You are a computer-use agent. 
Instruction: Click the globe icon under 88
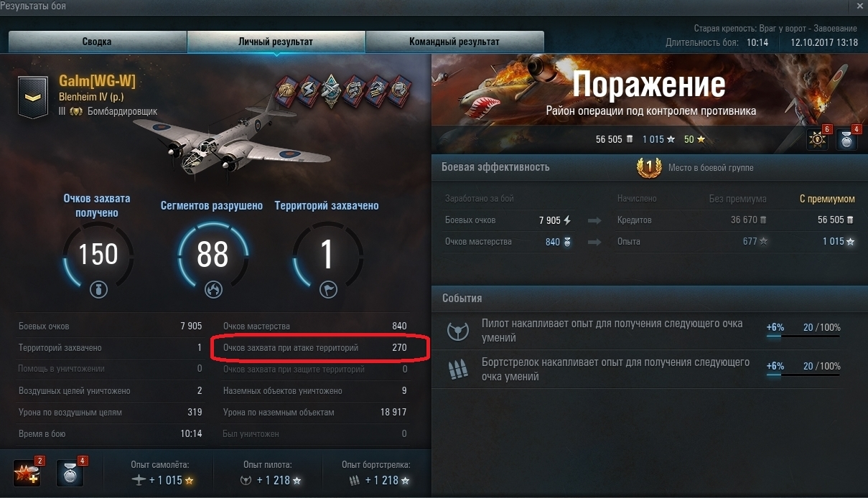coord(213,290)
